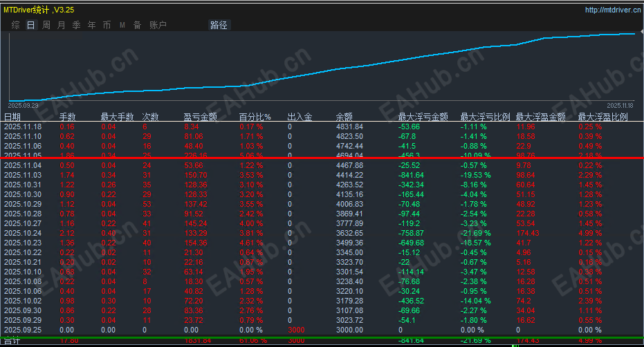Click the 次数 column header
Viewport: 644px width, 347px height.
pos(150,117)
